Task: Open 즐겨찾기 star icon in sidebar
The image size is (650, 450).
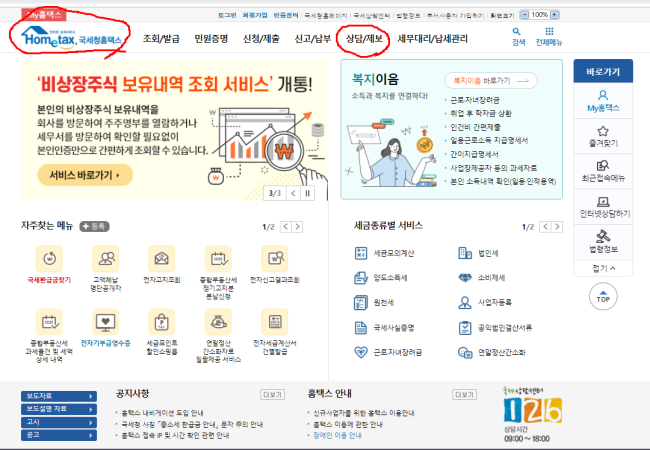Action: click(603, 131)
